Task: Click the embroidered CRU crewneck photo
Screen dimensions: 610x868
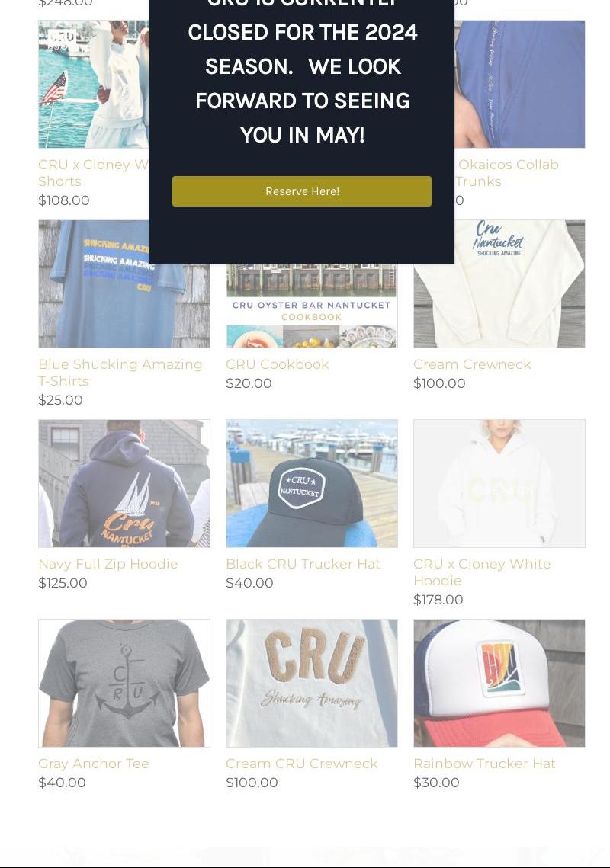Action: (x=311, y=683)
